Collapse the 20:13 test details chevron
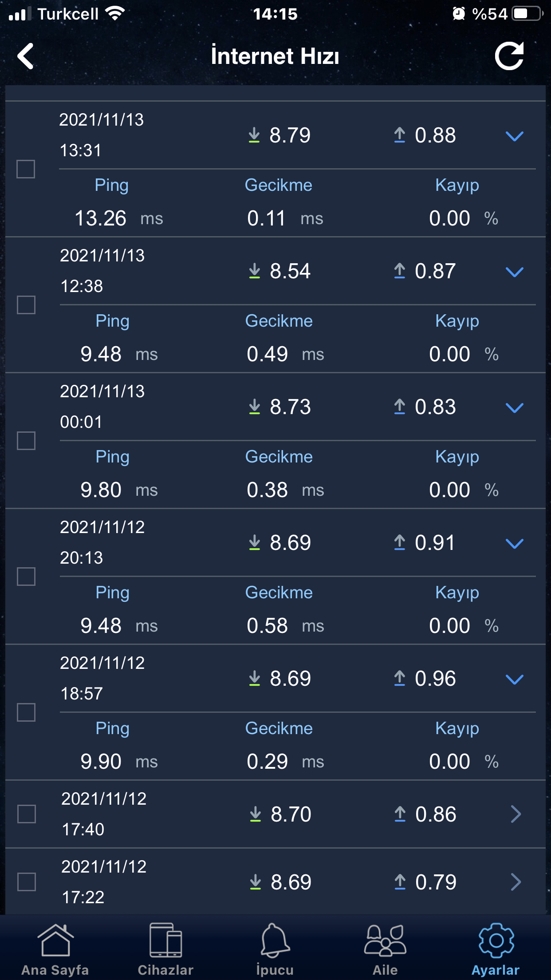 click(x=515, y=543)
